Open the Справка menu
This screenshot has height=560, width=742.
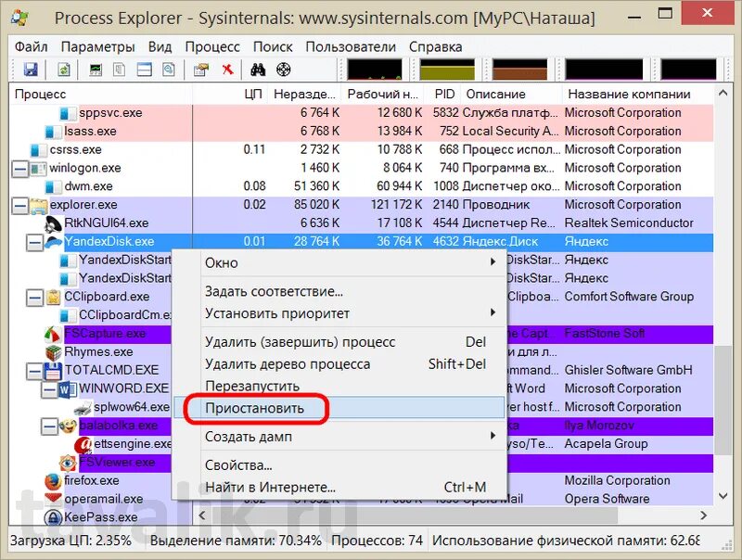coord(435,47)
